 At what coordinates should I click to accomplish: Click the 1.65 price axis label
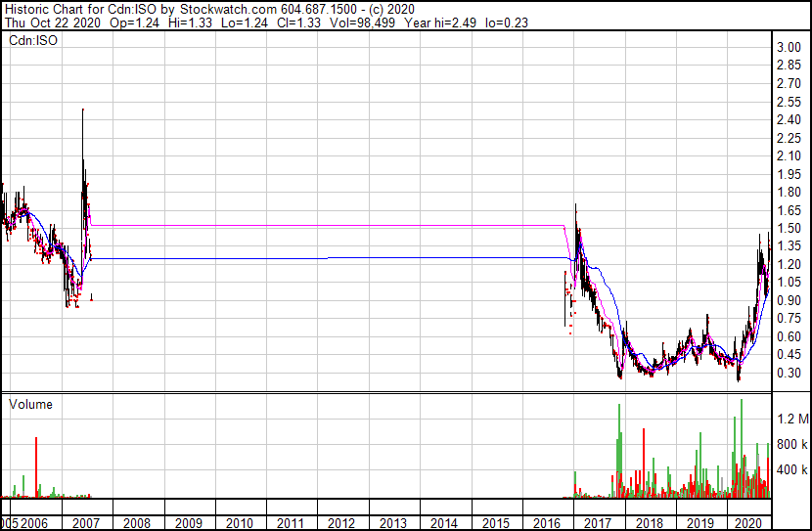[x=789, y=210]
